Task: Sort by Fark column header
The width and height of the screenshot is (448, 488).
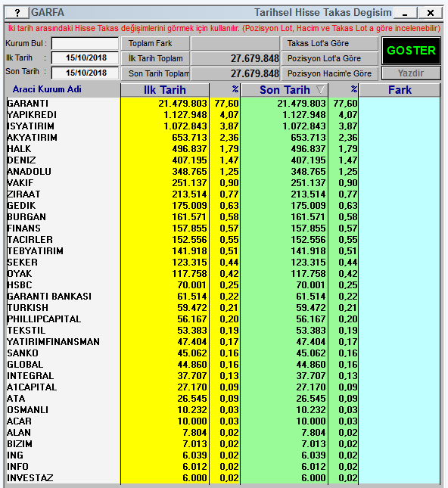Action: coord(400,90)
